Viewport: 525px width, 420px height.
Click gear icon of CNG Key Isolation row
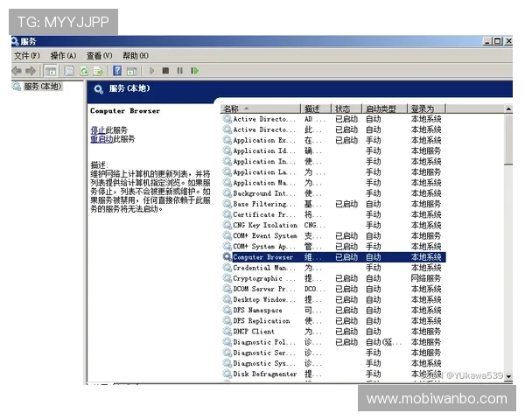pos(227,225)
